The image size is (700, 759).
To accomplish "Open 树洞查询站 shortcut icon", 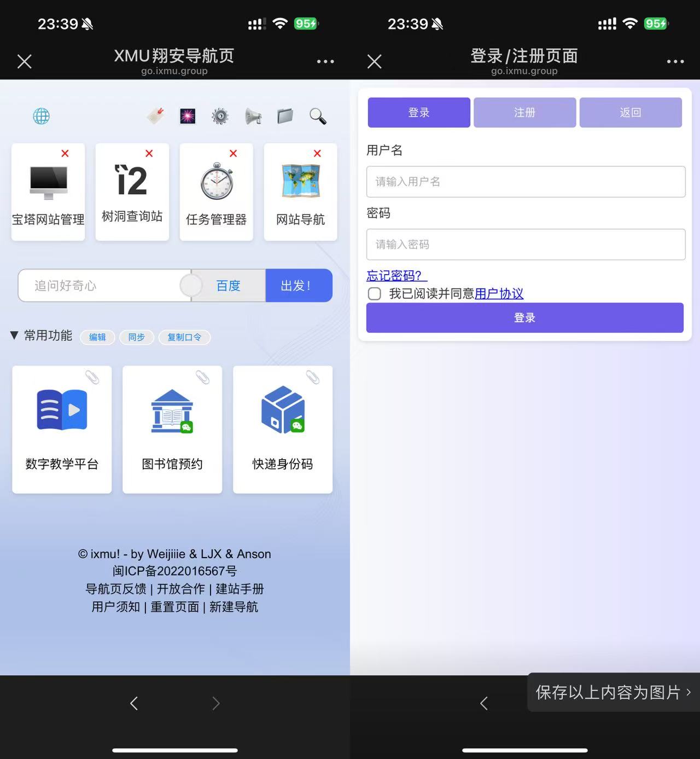I will coord(132,181).
